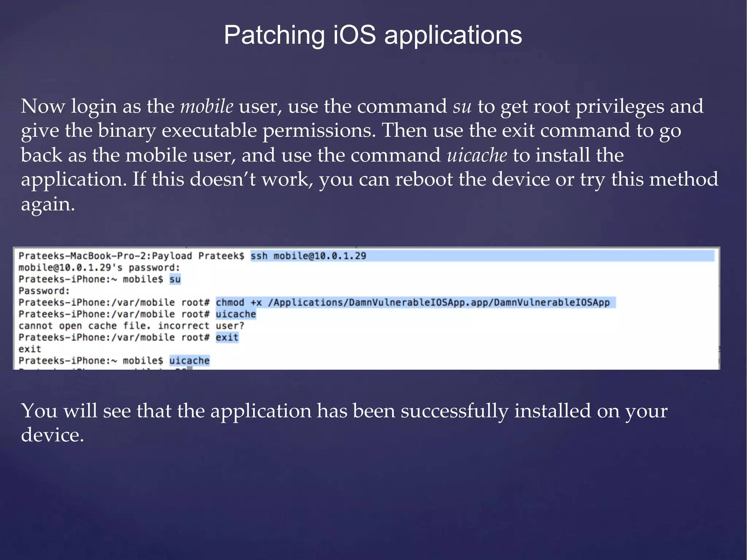
Task: Click the 'cannot open cache file. incorrect user?' line
Action: pos(131,326)
